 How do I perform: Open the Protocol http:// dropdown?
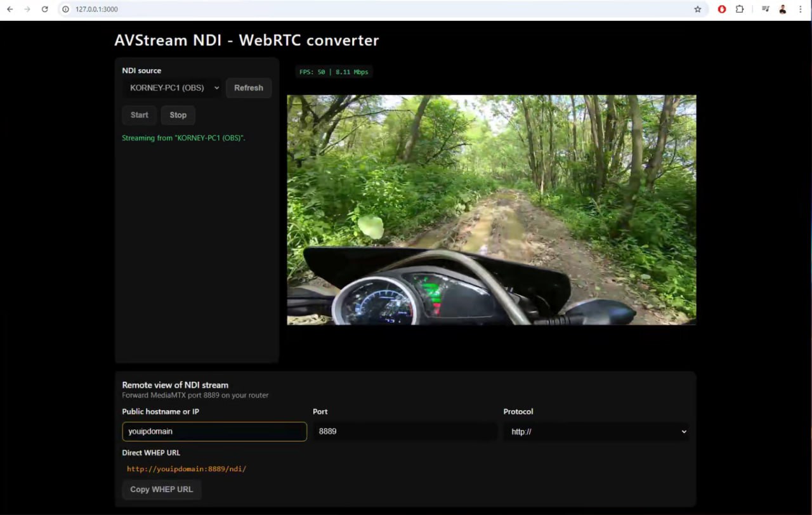pyautogui.click(x=596, y=432)
